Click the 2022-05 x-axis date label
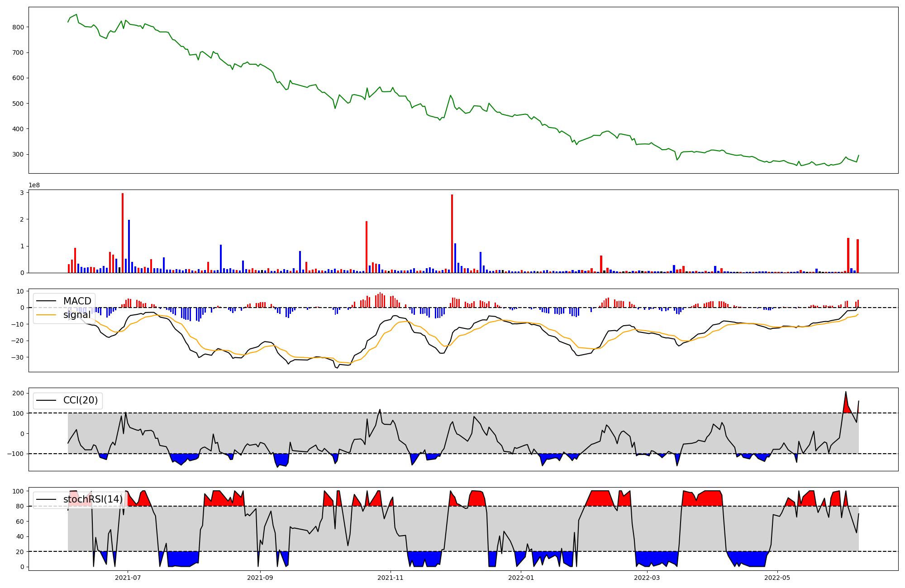The width and height of the screenshot is (905, 588). tap(777, 578)
